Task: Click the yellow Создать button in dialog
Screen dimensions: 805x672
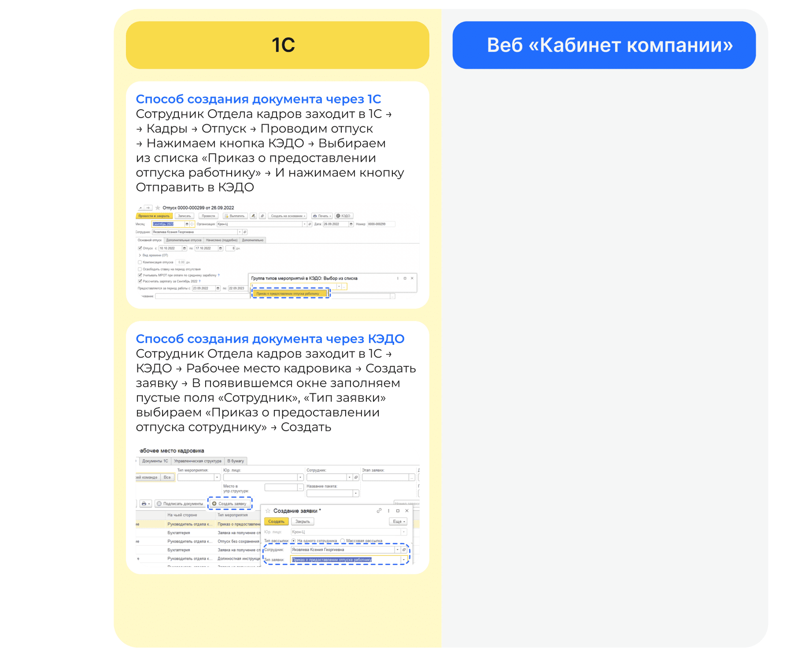Action: coord(277,521)
